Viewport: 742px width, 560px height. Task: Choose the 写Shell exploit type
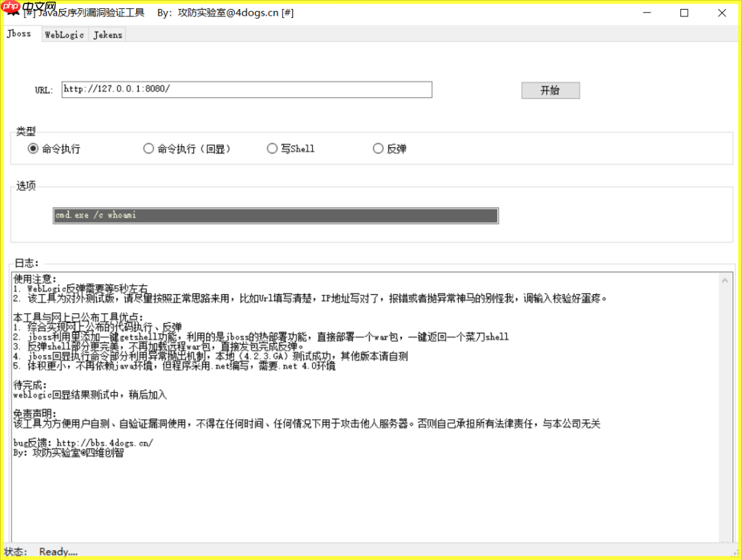(272, 148)
